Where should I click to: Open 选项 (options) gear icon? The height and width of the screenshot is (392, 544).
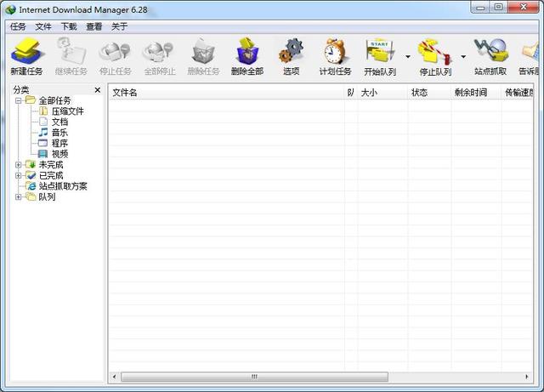pyautogui.click(x=291, y=56)
